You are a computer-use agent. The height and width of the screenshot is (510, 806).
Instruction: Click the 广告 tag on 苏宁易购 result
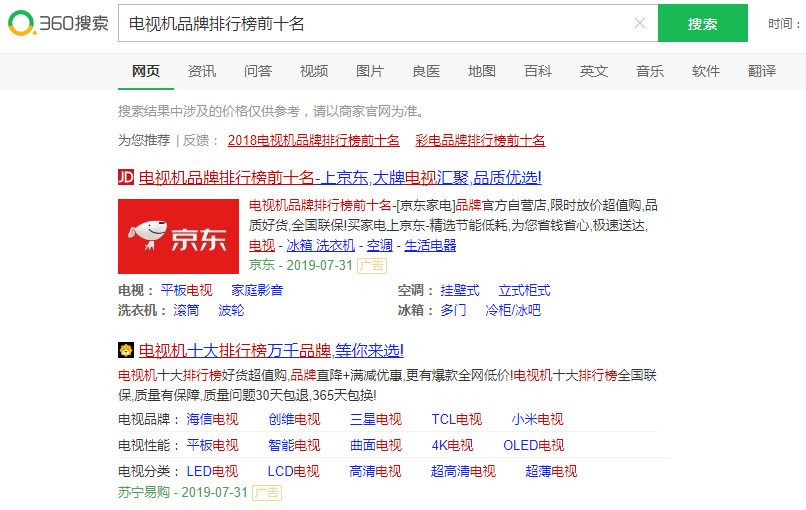(x=267, y=493)
